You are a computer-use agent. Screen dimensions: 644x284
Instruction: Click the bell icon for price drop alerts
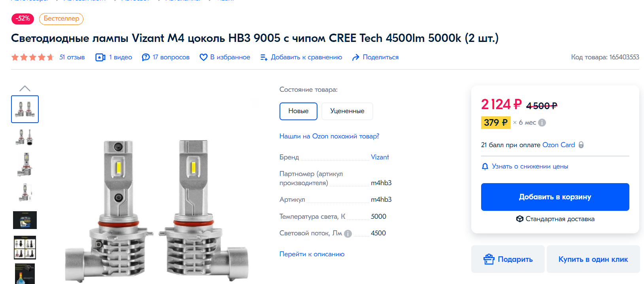(x=485, y=167)
